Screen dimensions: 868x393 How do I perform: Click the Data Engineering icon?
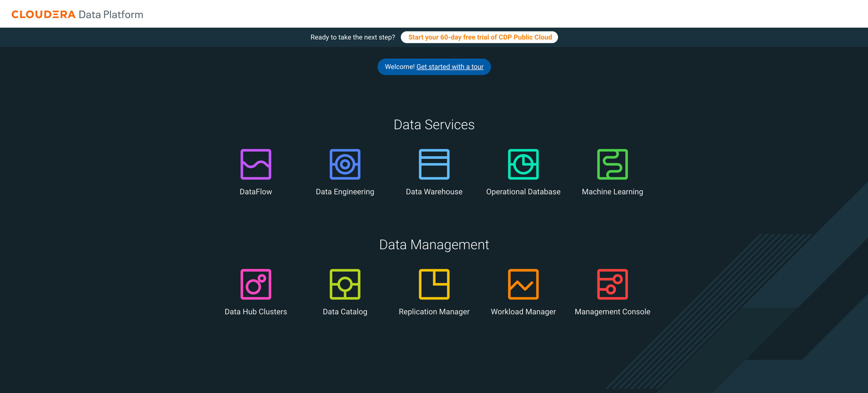[345, 164]
